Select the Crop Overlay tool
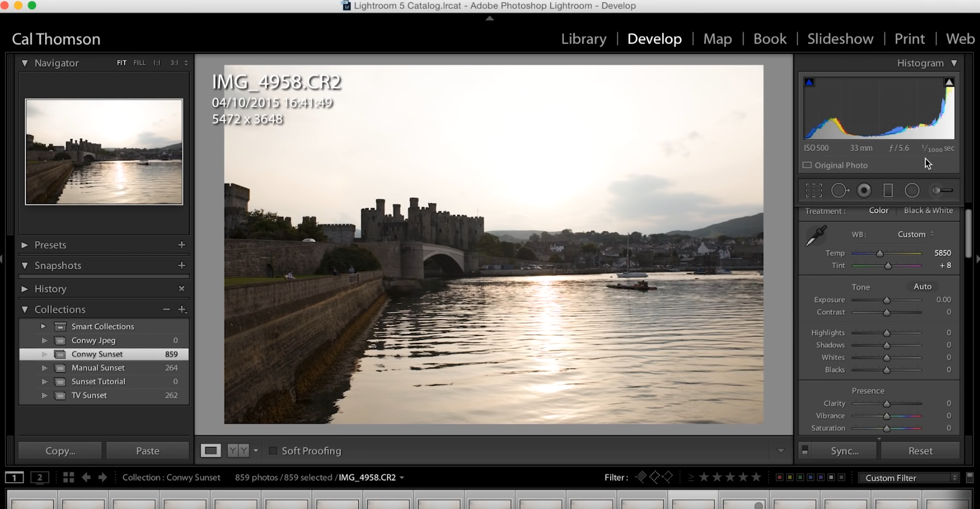The height and width of the screenshot is (509, 980). tap(814, 191)
